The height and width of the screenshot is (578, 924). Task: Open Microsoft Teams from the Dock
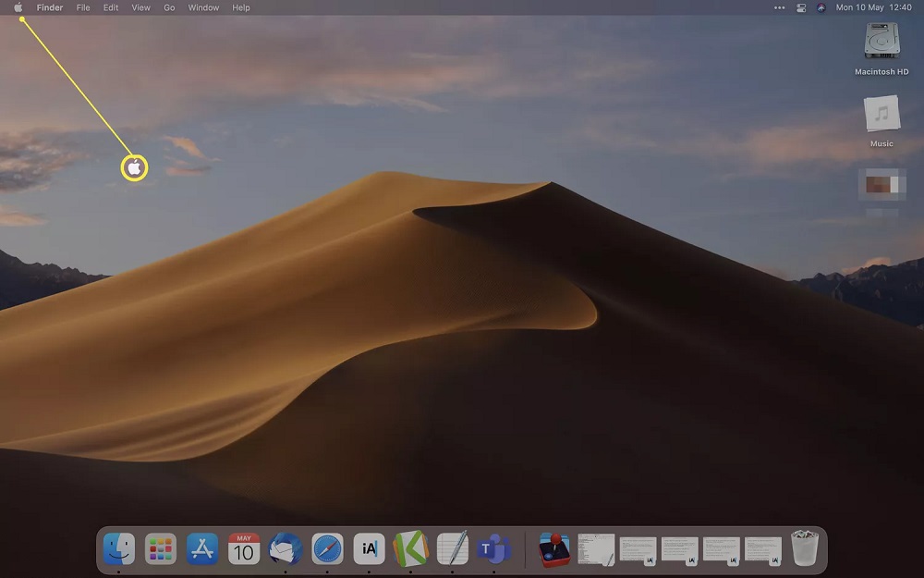tap(493, 548)
